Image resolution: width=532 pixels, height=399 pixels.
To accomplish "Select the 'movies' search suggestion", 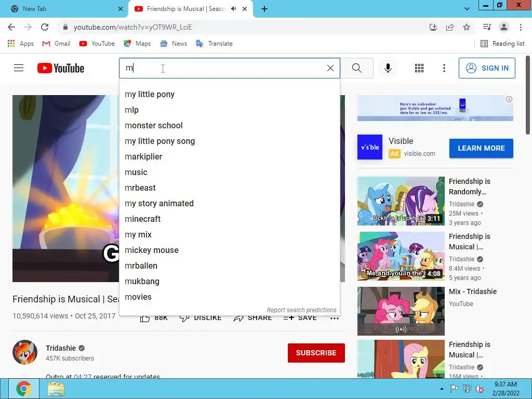I will pyautogui.click(x=230, y=297).
